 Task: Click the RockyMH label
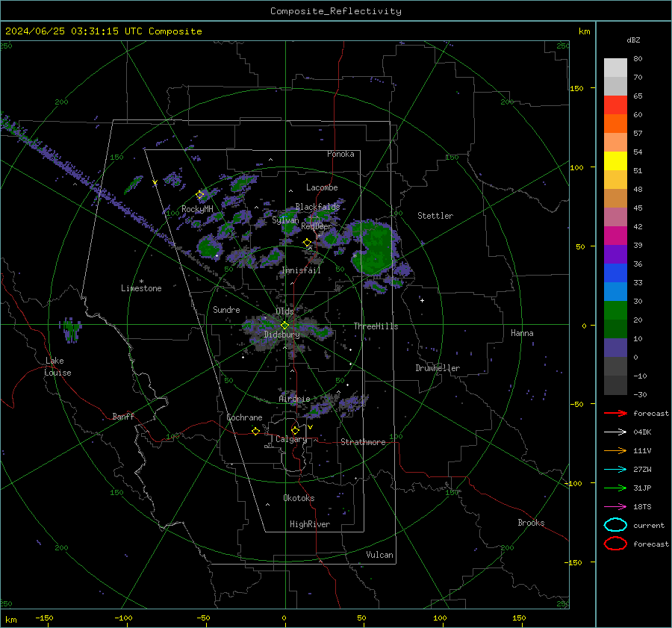pos(197,209)
